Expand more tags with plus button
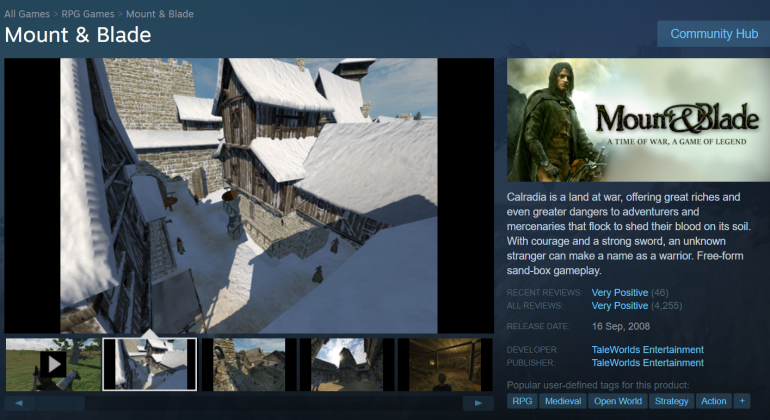 click(742, 401)
